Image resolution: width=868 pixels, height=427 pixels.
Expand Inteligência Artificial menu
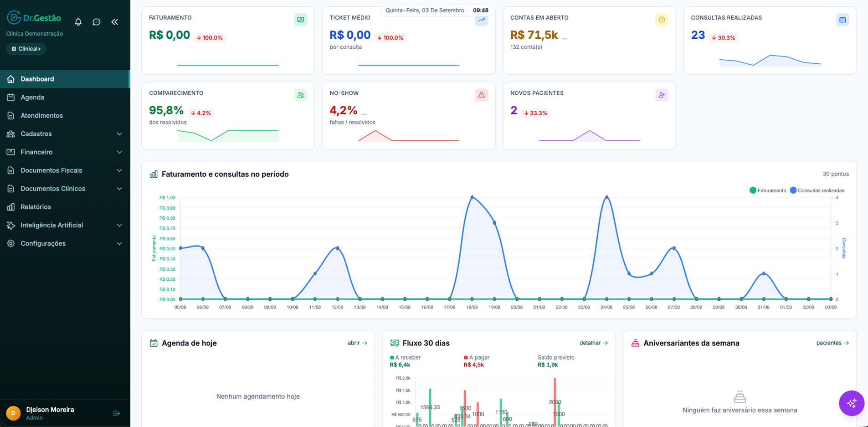pos(65,225)
